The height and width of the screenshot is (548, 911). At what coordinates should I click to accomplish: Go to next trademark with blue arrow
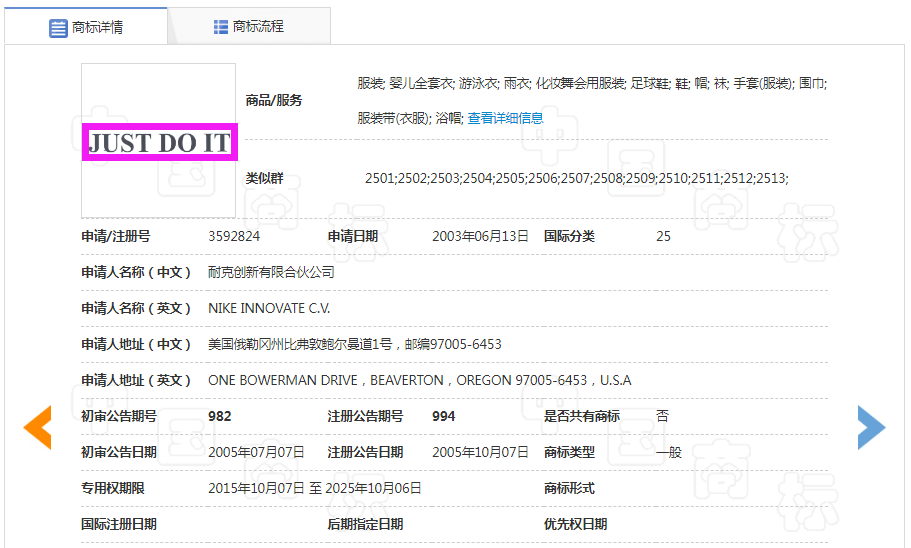coord(871,428)
